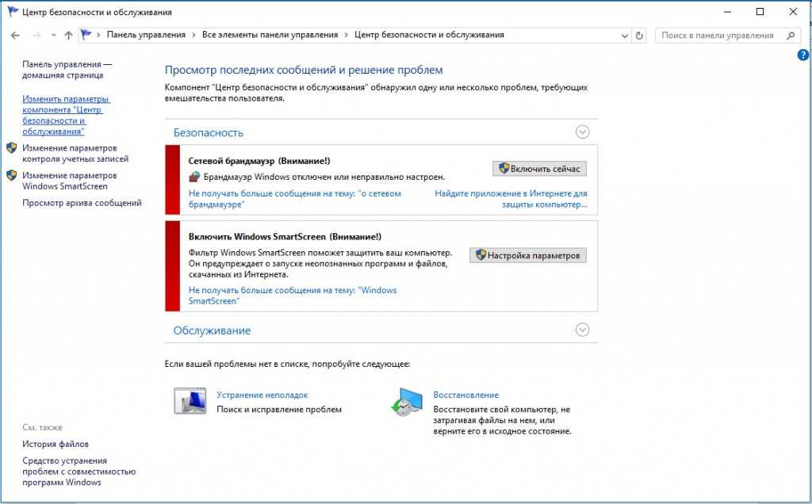
Task: Open address bar history dropdown
Action: coord(625,36)
